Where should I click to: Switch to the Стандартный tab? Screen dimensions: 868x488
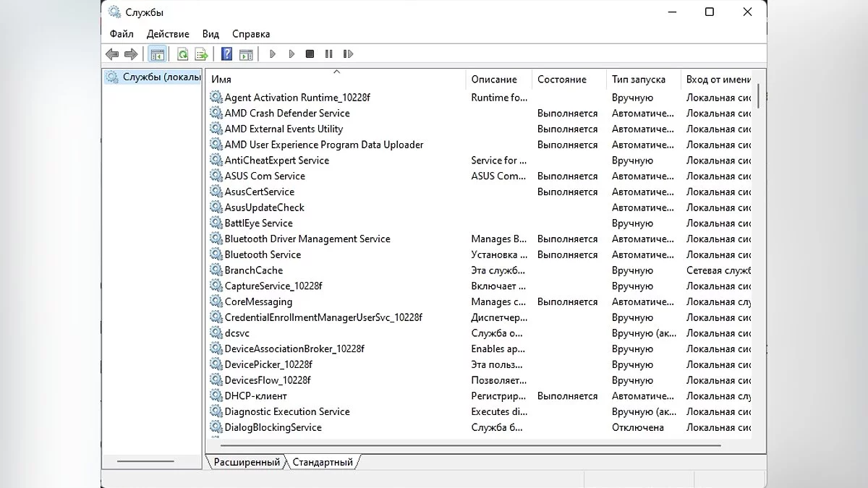[x=323, y=462]
